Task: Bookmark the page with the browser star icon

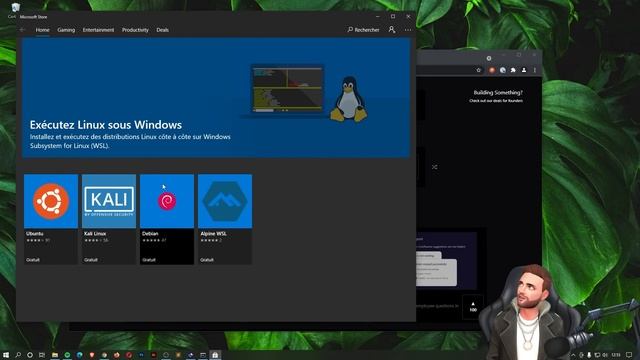Action: (479, 70)
